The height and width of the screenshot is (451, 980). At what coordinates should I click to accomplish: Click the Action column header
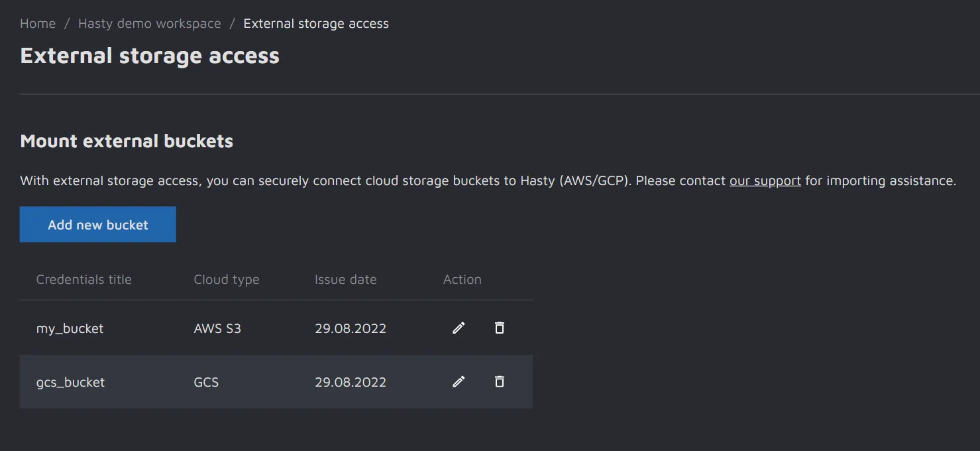point(462,279)
